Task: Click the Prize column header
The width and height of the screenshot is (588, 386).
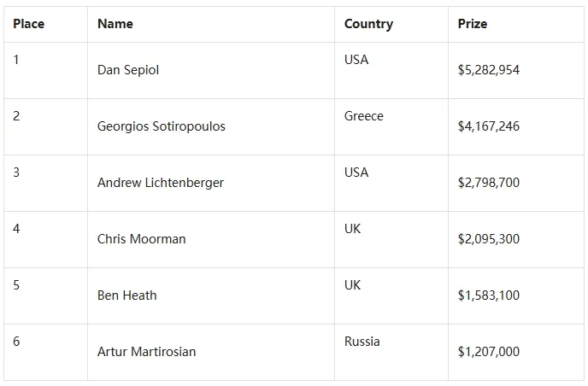Action: [x=473, y=24]
